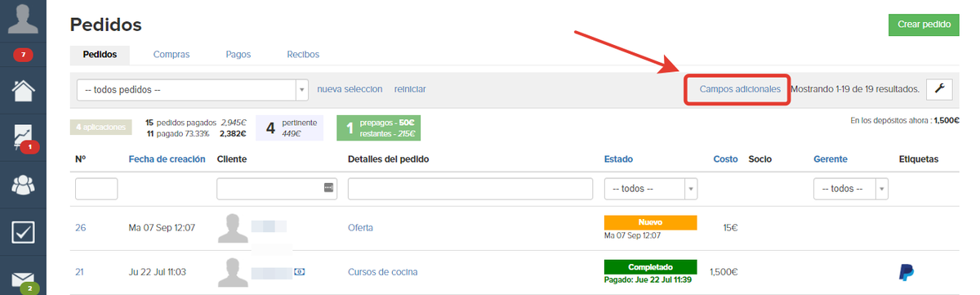Open the red notifications badge showing 7
980x295 pixels.
coord(23,55)
